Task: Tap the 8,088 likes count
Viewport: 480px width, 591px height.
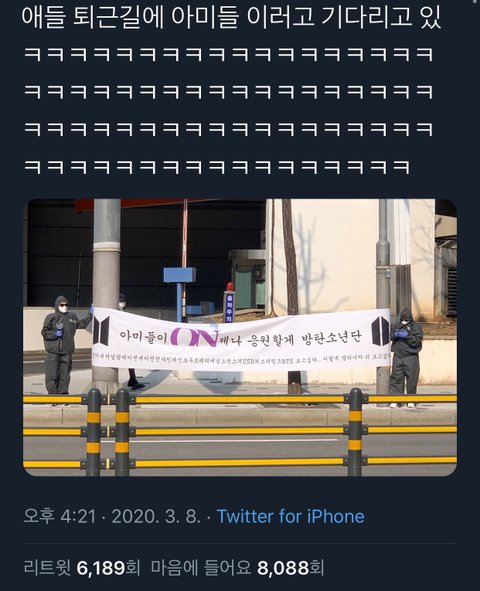Action: [283, 567]
